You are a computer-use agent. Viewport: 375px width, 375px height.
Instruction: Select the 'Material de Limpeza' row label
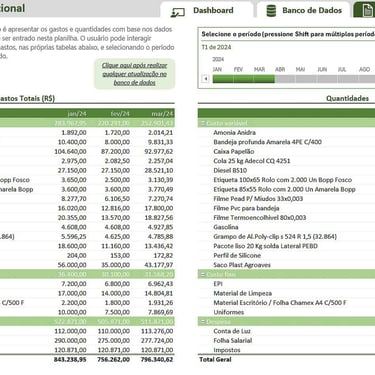click(243, 293)
